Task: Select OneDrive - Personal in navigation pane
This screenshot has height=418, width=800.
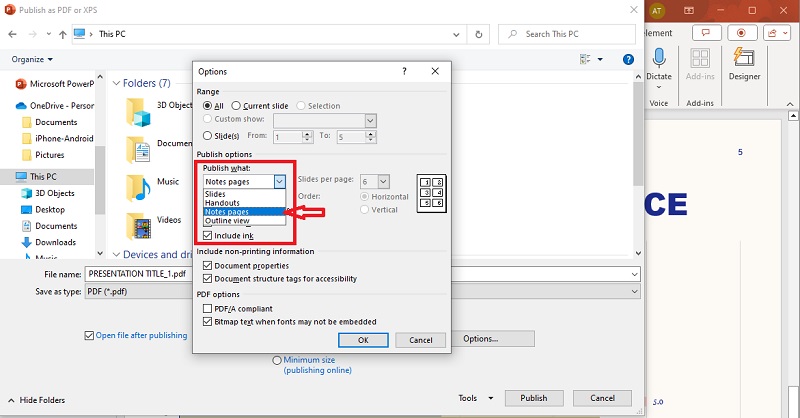Action: tap(54, 106)
